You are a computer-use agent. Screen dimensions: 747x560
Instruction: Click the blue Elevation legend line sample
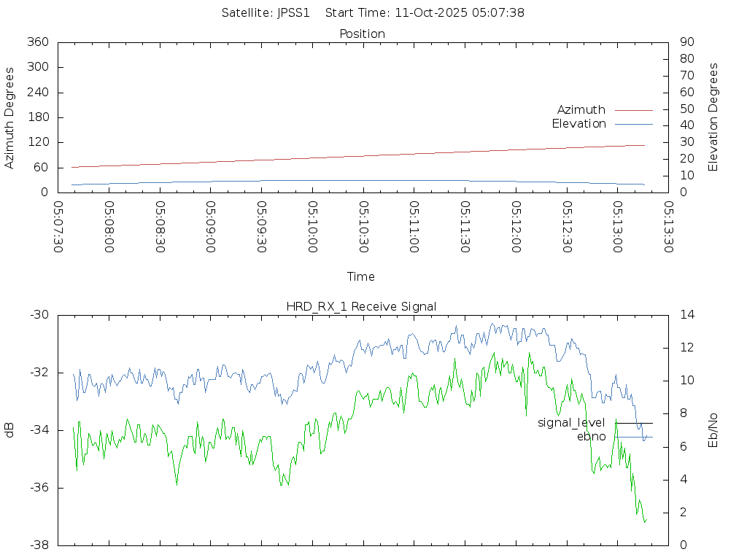633,124
